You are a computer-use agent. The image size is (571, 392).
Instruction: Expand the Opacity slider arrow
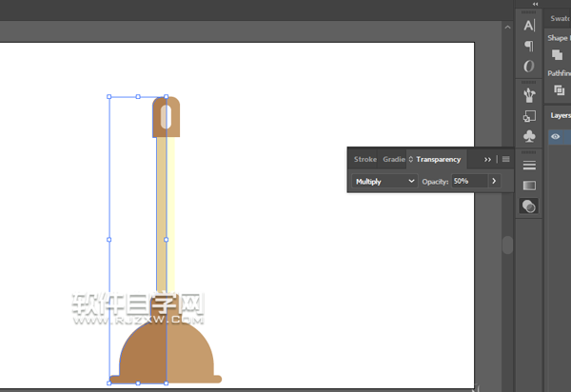[494, 181]
